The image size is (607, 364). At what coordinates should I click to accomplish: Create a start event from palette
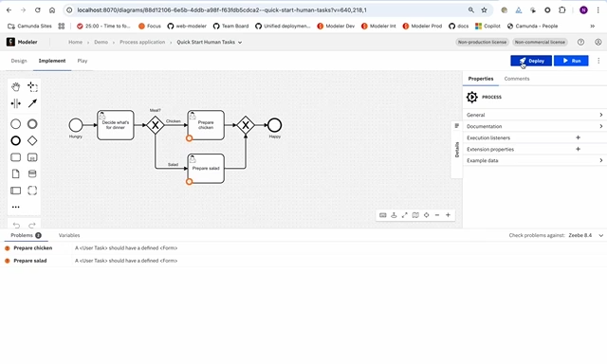coord(15,124)
